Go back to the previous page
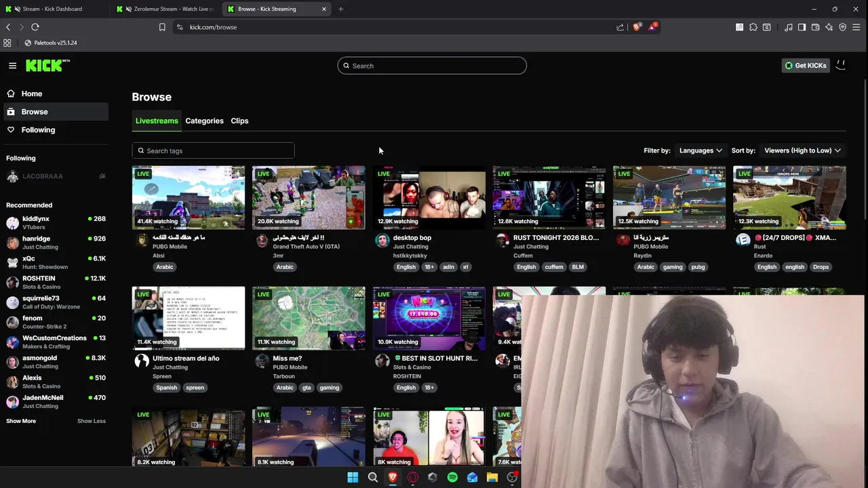Screen dimensions: 868x488 tap(8, 27)
